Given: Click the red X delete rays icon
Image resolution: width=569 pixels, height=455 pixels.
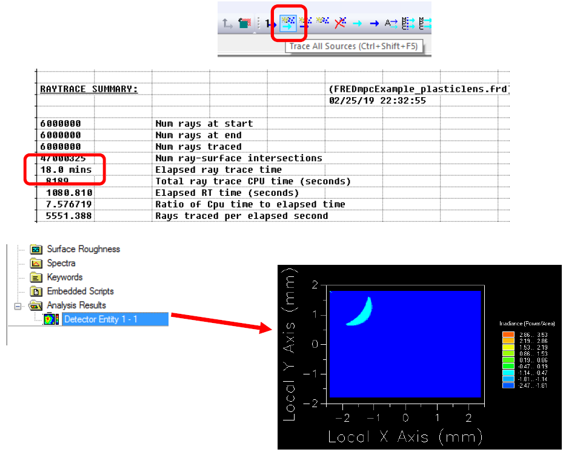Looking at the screenshot, I should click(340, 23).
